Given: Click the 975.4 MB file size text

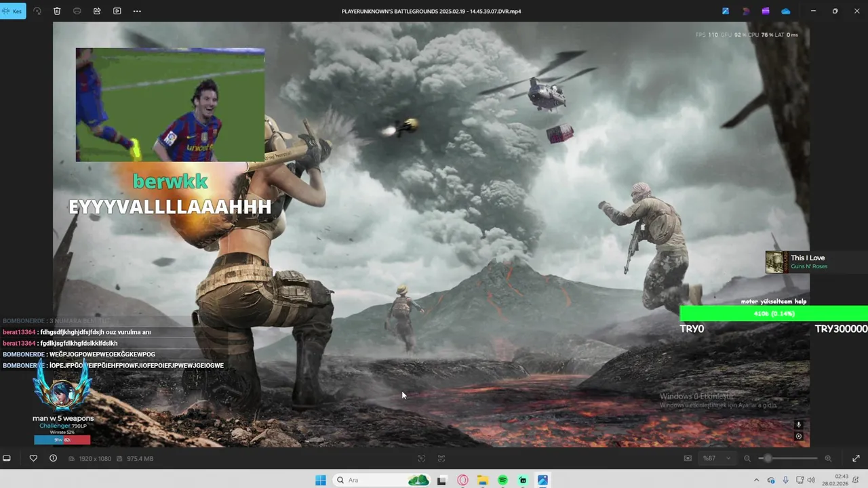Looking at the screenshot, I should click(x=140, y=459).
